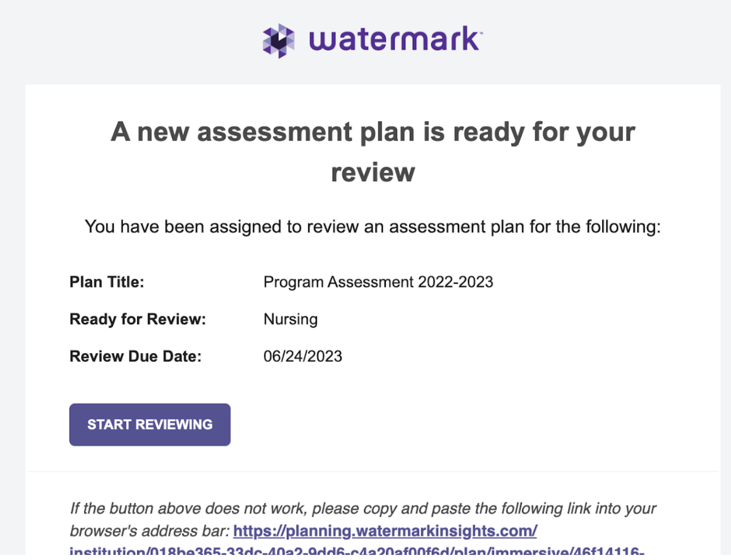Click the "browser's address bar" text
This screenshot has height=560, width=731.
(149, 531)
